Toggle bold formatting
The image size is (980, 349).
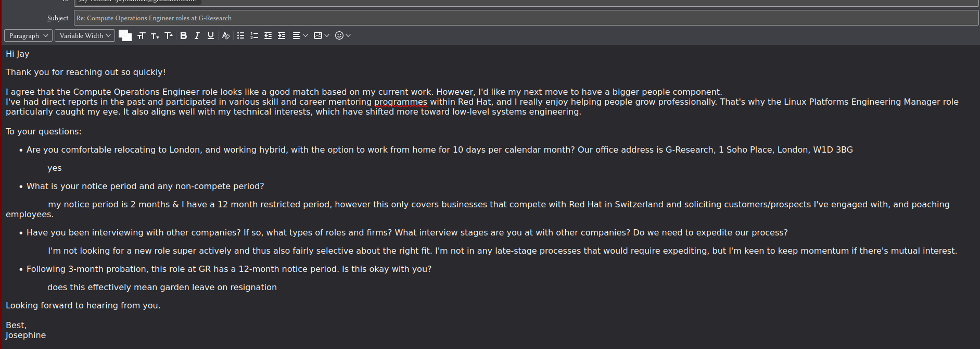pyautogui.click(x=183, y=35)
